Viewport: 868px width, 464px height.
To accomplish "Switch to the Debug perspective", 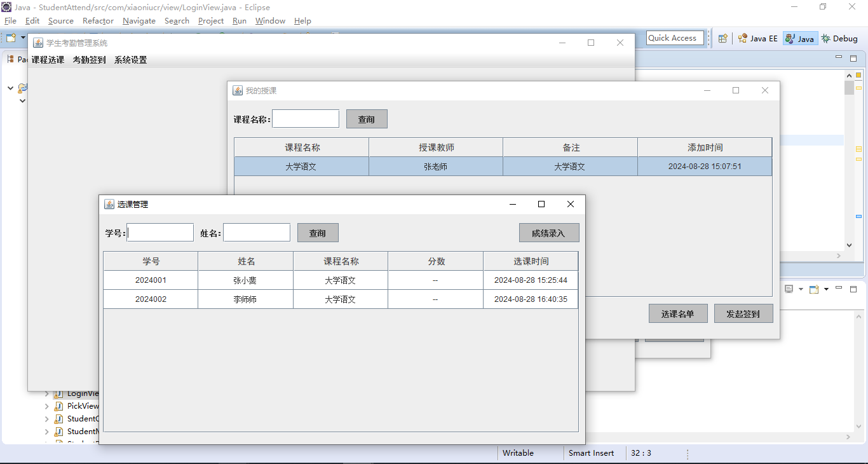I will 839,38.
